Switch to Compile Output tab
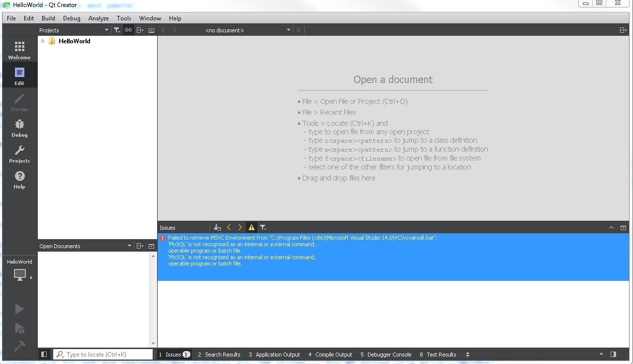 330,355
